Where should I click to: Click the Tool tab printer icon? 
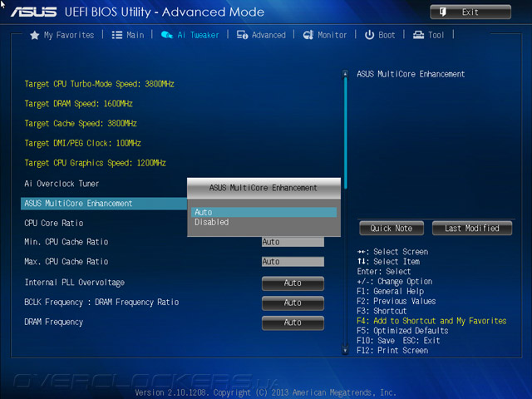pos(418,35)
